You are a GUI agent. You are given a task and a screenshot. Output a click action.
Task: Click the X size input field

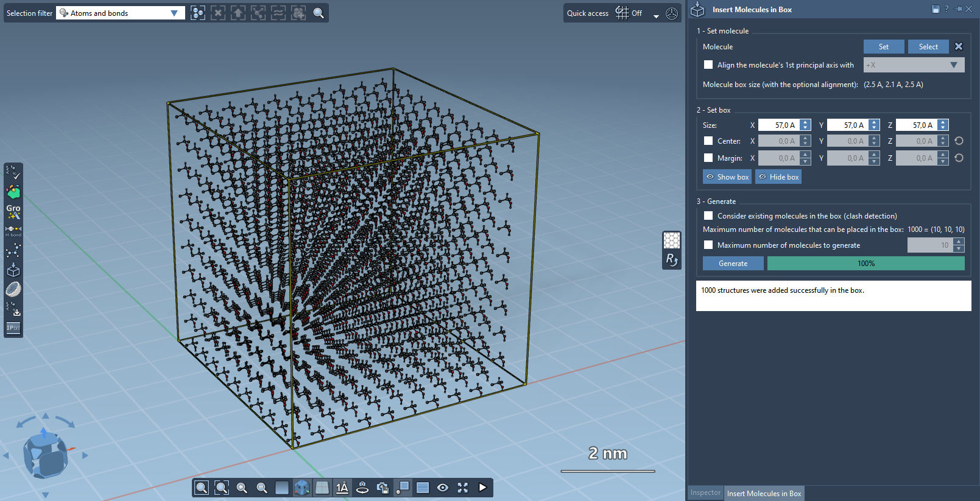pyautogui.click(x=780, y=125)
